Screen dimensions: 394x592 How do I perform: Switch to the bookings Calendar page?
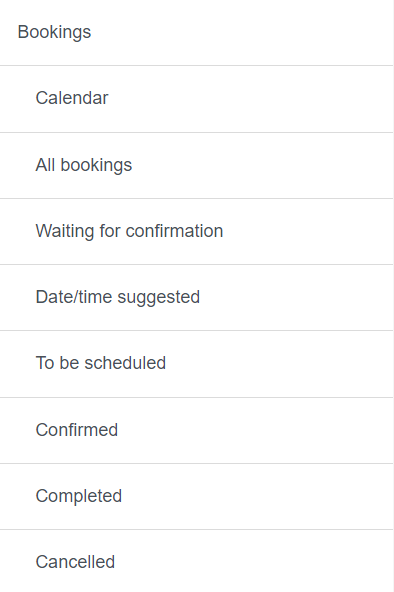[196, 99]
